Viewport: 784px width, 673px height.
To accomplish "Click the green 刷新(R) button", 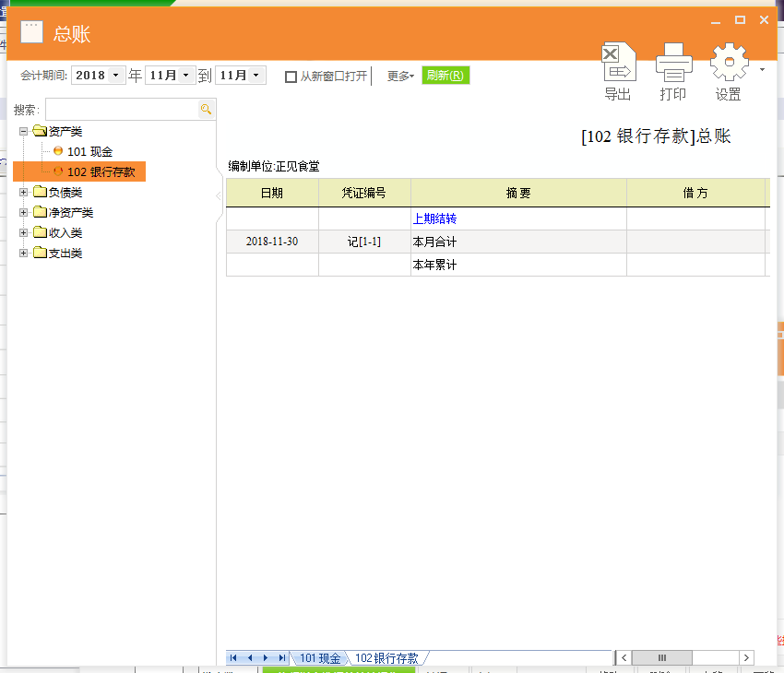I will (445, 76).
